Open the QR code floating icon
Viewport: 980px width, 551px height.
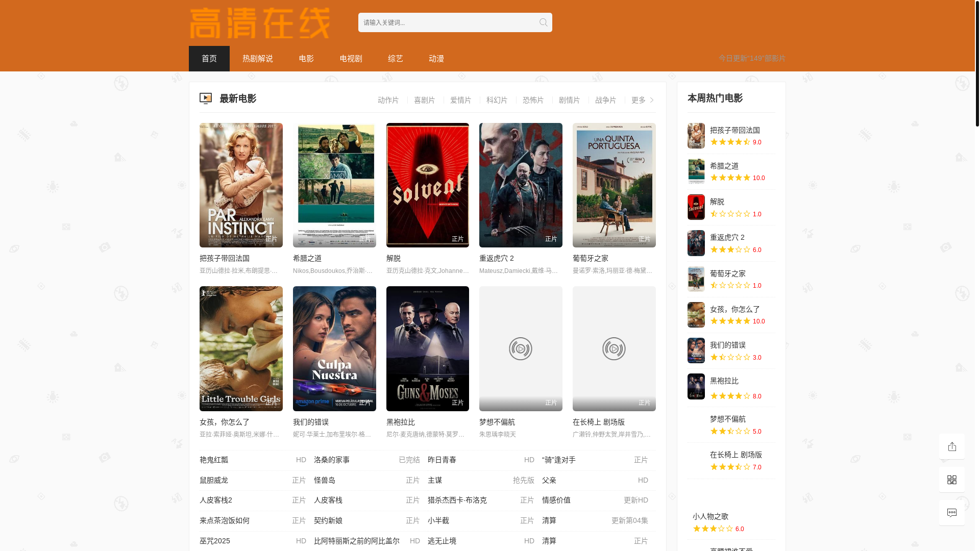point(951,480)
